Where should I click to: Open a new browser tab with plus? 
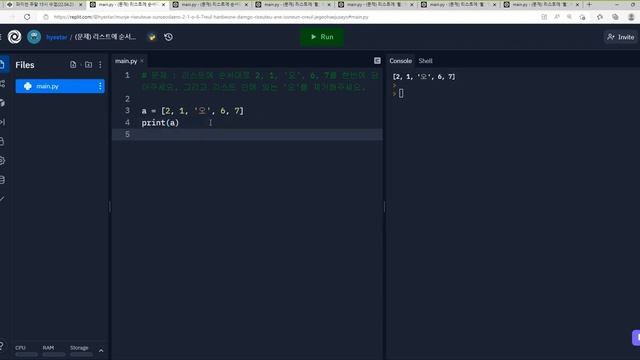pos(589,4)
